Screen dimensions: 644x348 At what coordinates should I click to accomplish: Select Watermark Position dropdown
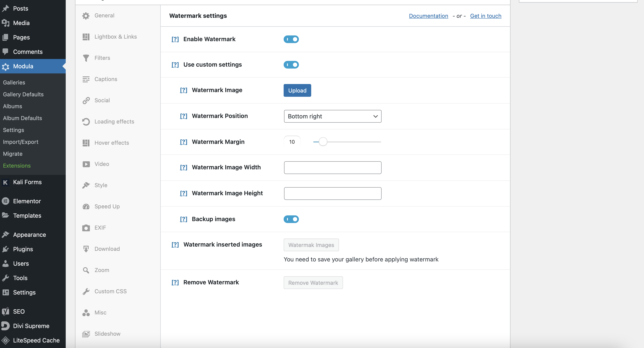coord(332,116)
